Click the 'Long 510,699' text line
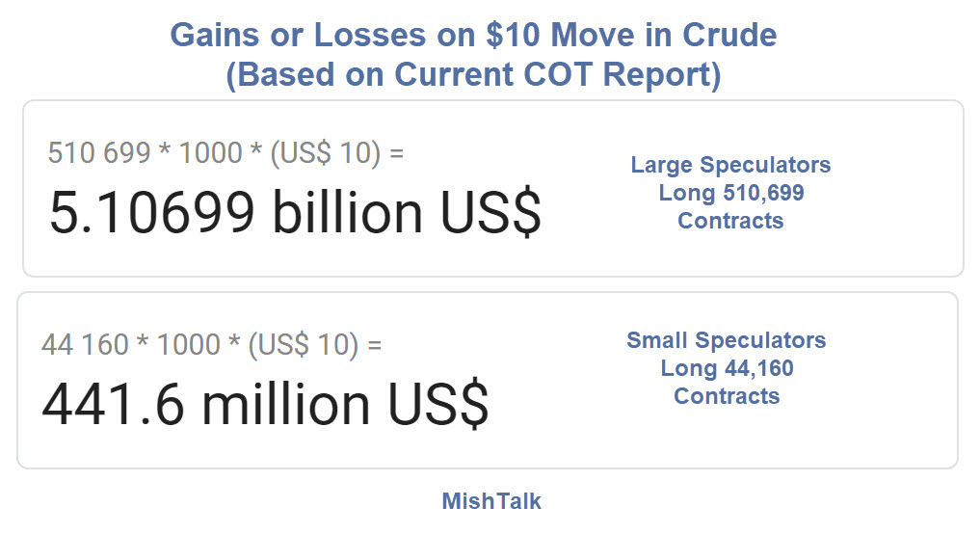Viewport: 980px width, 534px height. point(730,193)
